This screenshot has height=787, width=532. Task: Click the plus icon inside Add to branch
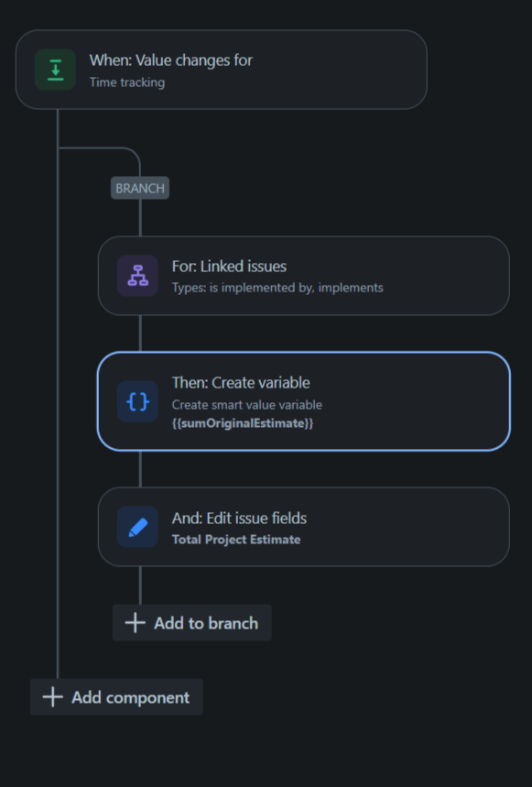coord(135,622)
